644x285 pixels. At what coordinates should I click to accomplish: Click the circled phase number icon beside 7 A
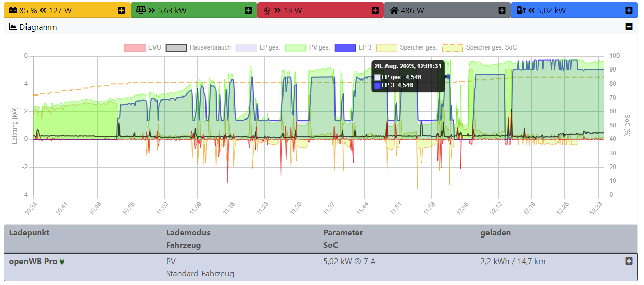tap(358, 262)
